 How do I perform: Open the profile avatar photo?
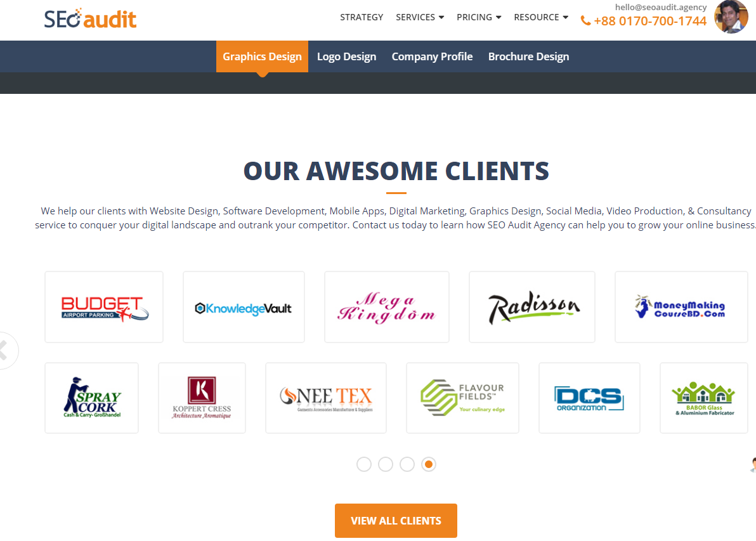731,17
